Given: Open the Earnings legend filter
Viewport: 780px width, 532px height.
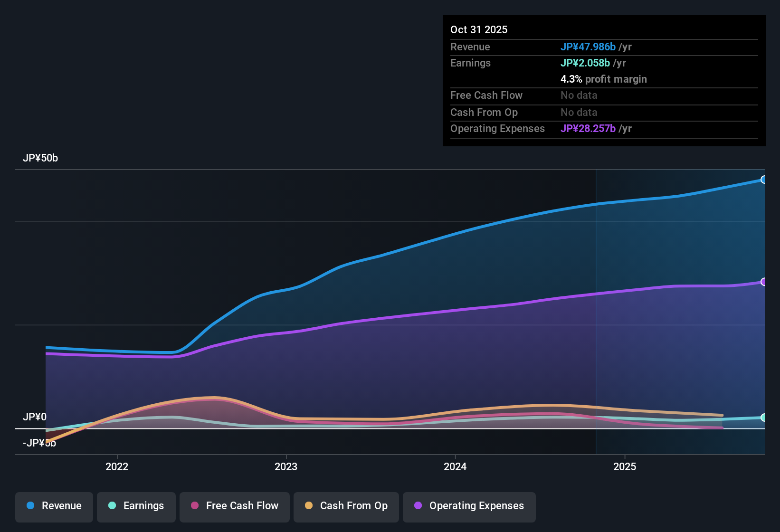Looking at the screenshot, I should pyautogui.click(x=136, y=506).
